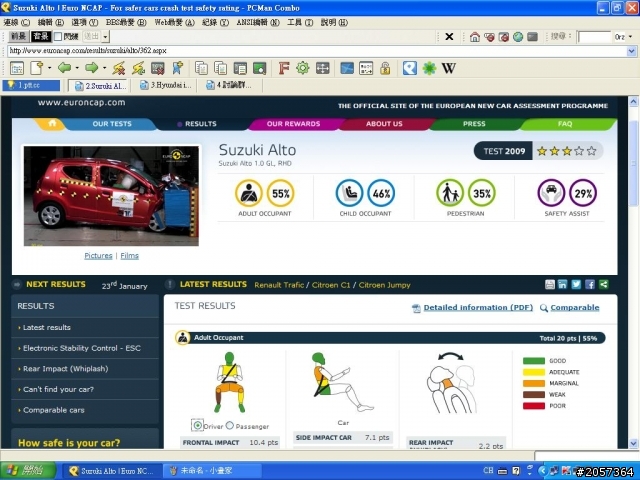Click the padlock lock icon
The image size is (640, 480).
tap(385, 68)
